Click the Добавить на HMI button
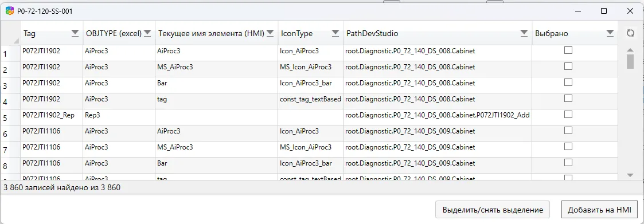 click(599, 210)
